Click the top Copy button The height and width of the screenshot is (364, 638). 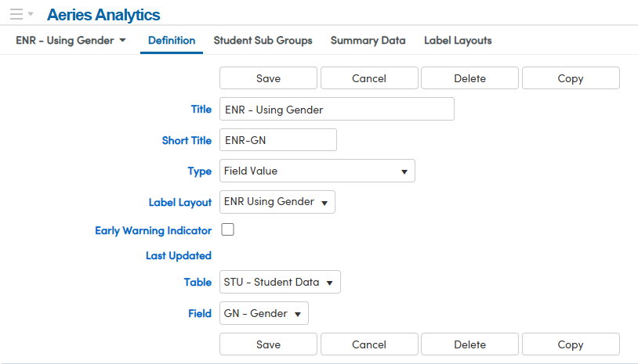(x=571, y=78)
